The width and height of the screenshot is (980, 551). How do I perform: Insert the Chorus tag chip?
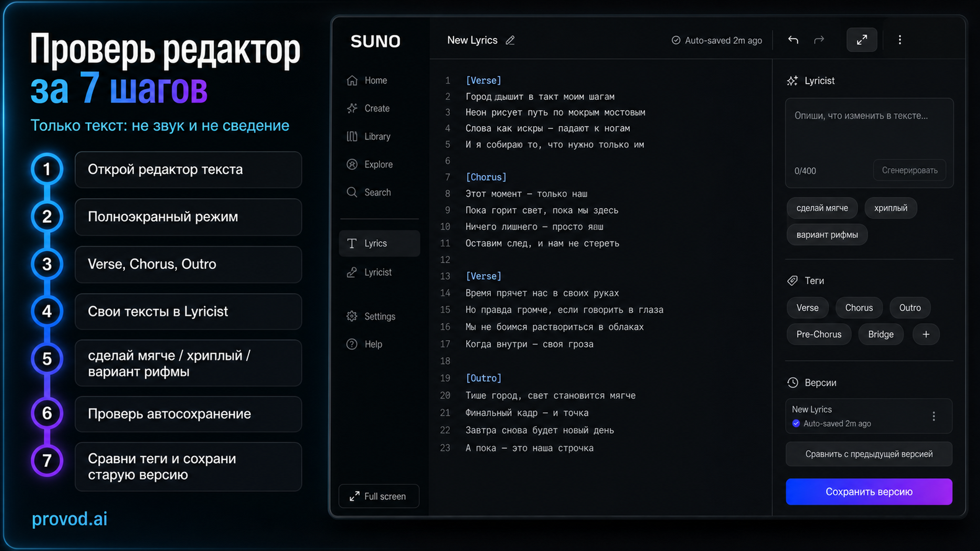tap(859, 308)
